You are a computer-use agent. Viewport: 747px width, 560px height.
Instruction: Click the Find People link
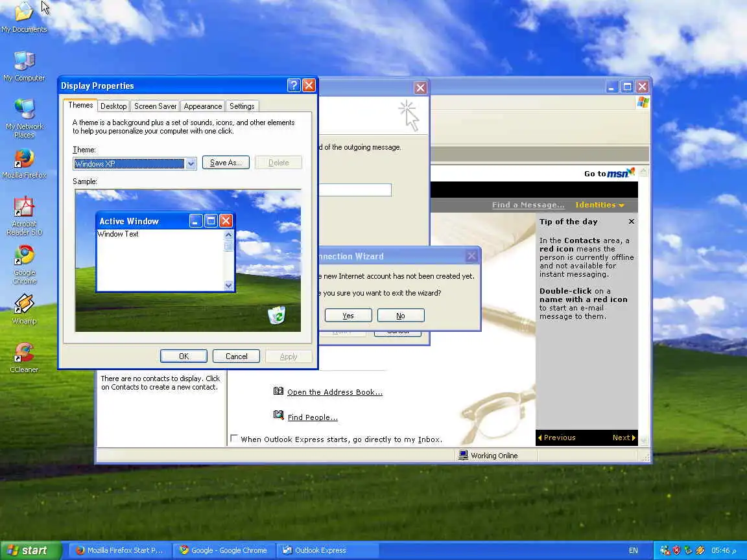coord(313,417)
